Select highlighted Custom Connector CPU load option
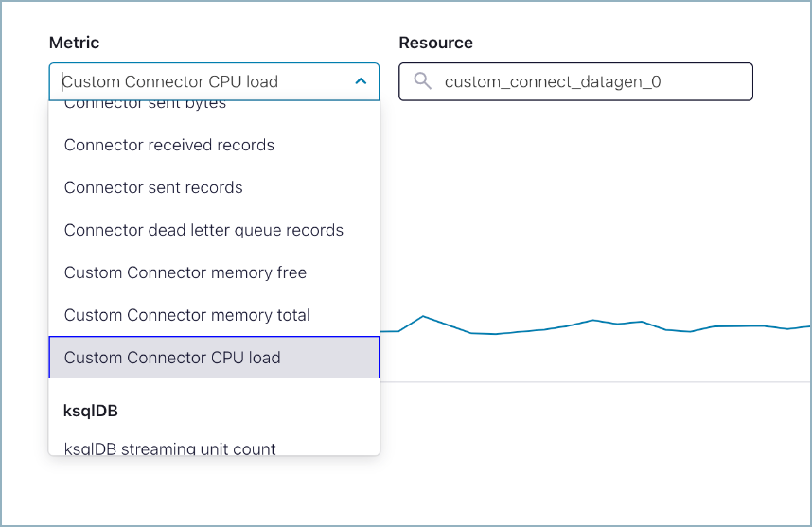 tap(172, 358)
